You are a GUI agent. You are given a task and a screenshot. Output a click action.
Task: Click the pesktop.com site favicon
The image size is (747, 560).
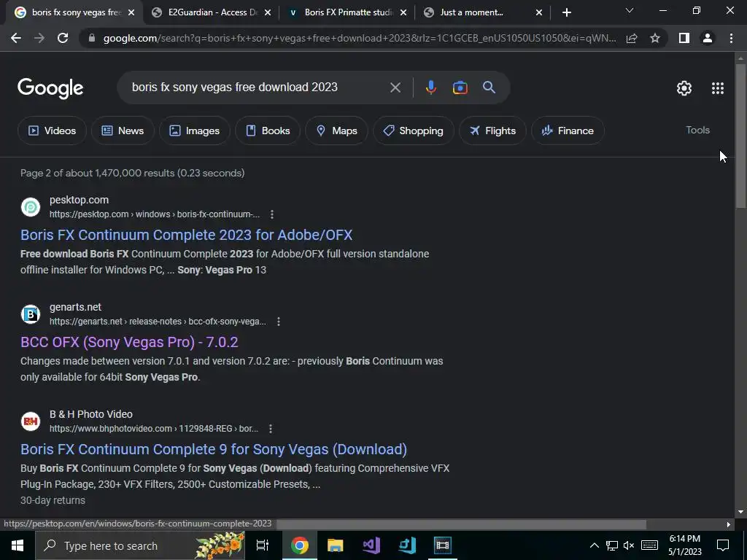pyautogui.click(x=31, y=207)
